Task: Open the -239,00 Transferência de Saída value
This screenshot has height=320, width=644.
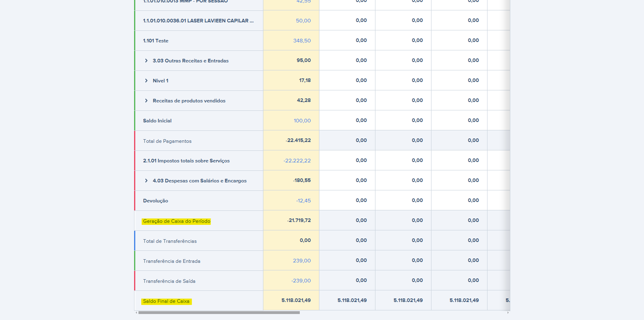Action: [301, 281]
